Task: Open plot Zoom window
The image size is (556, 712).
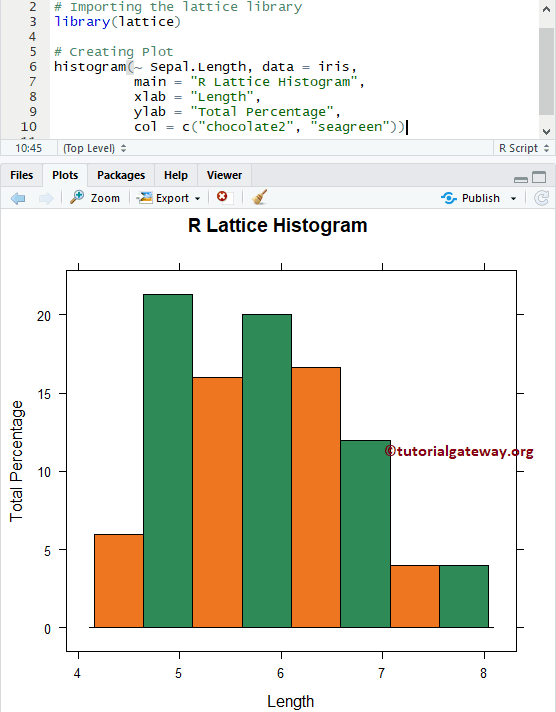Action: pos(95,198)
